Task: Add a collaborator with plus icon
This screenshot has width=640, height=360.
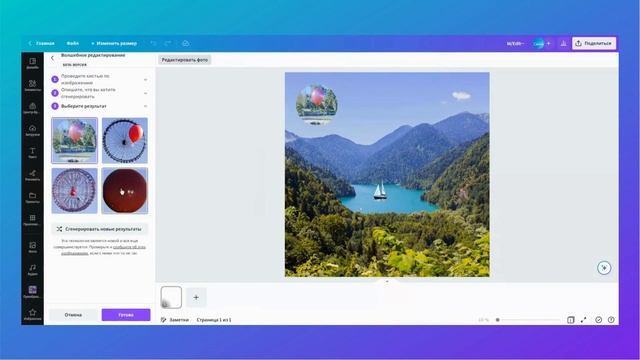Action: 549,43
